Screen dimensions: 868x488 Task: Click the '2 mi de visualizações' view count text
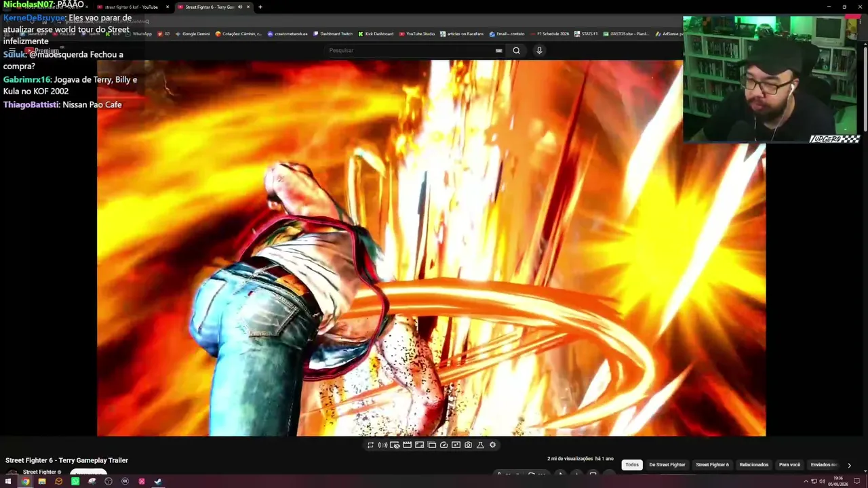pos(570,459)
